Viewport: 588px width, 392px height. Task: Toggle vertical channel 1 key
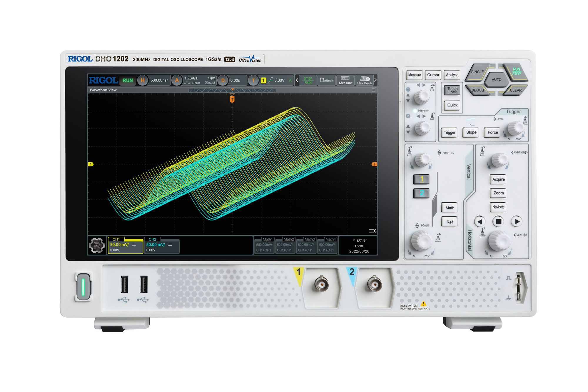pos(421,179)
